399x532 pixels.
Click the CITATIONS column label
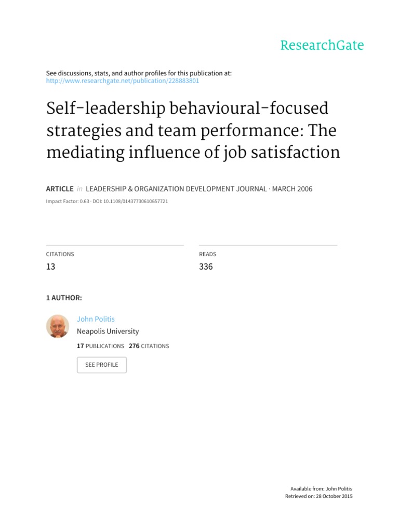60,254
